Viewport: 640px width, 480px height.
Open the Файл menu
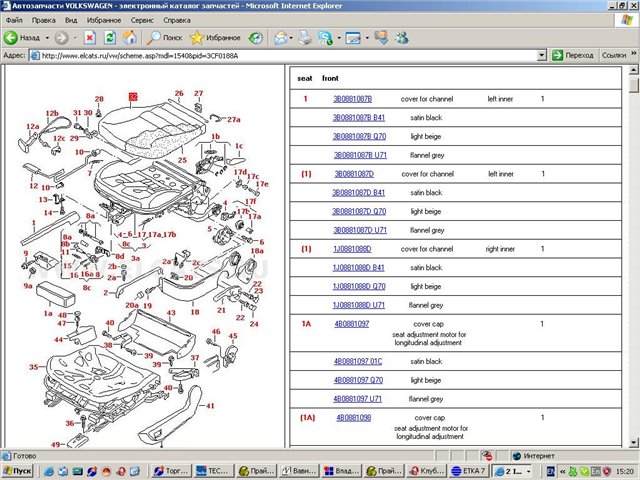pyautogui.click(x=14, y=20)
